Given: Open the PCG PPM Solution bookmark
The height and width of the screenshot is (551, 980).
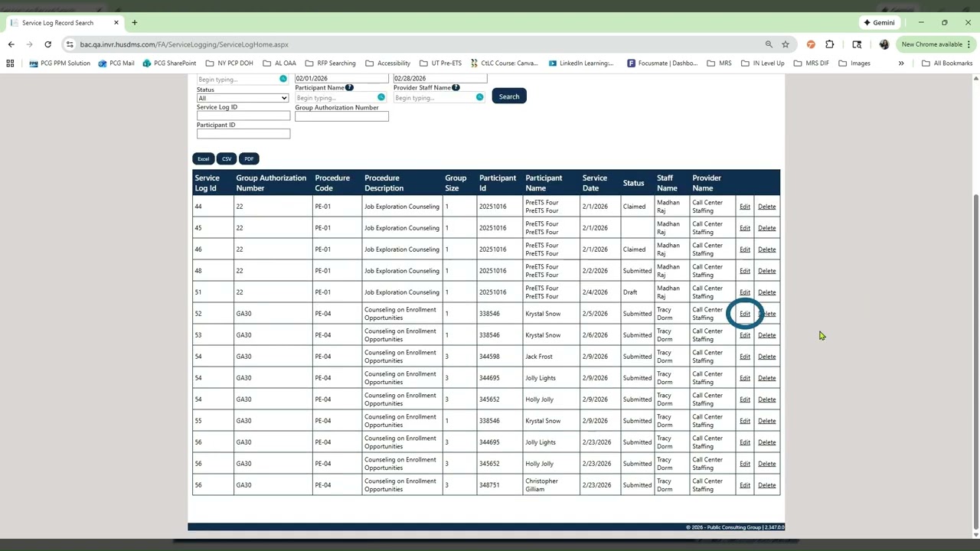Looking at the screenshot, I should [60, 63].
